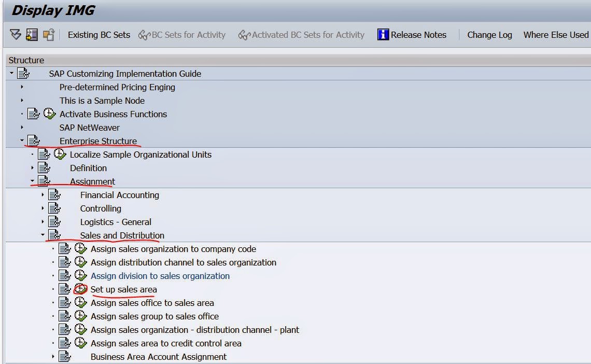Execute Activate Business Functions activity clock icon

[49, 113]
